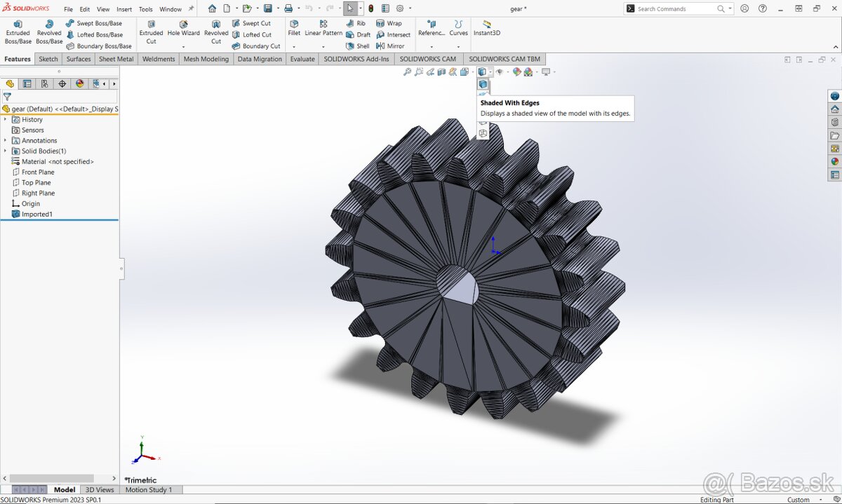This screenshot has width=842, height=504.
Task: Activate the Extruded Cut tool
Action: coord(151,32)
